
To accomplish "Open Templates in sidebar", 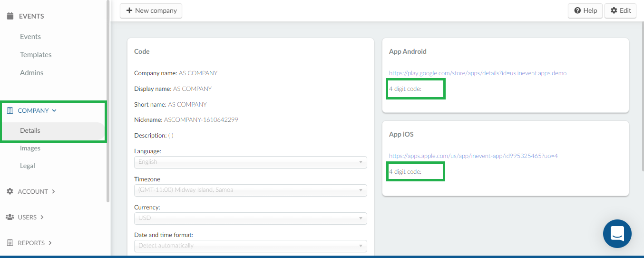I will (36, 55).
